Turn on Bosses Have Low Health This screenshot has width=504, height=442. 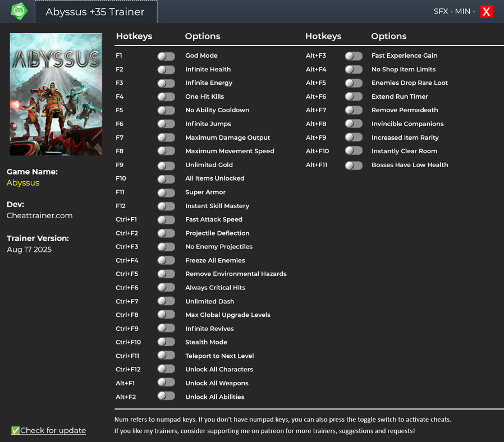coord(354,165)
